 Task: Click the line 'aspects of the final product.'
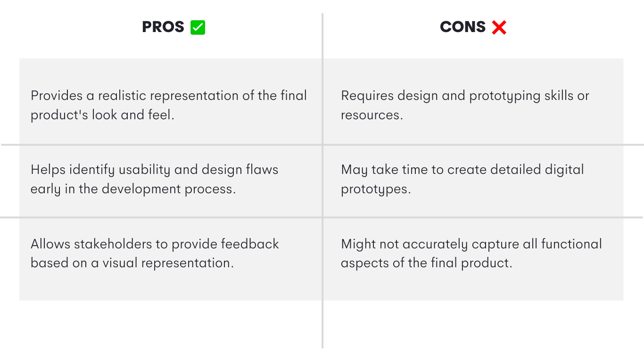[x=427, y=263]
